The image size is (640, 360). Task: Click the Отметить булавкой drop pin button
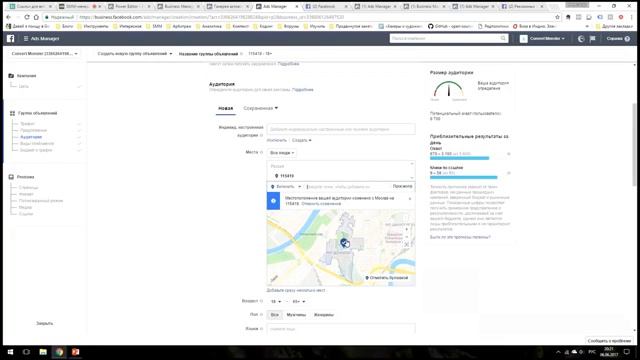point(387,278)
